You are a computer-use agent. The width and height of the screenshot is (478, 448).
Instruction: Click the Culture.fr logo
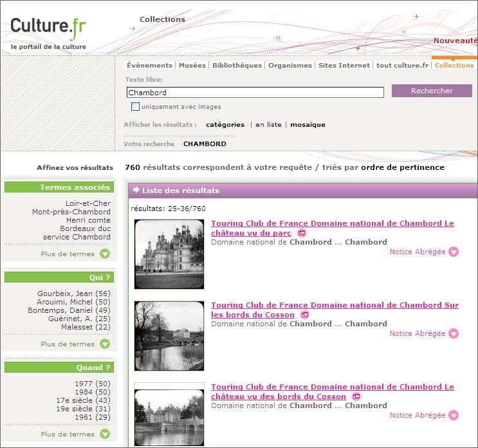(48, 28)
